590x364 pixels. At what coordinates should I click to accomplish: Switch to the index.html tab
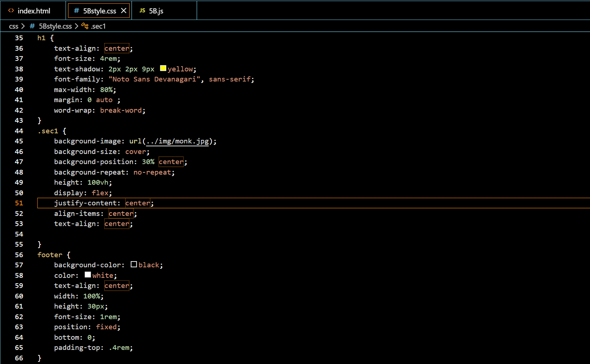[x=33, y=11]
